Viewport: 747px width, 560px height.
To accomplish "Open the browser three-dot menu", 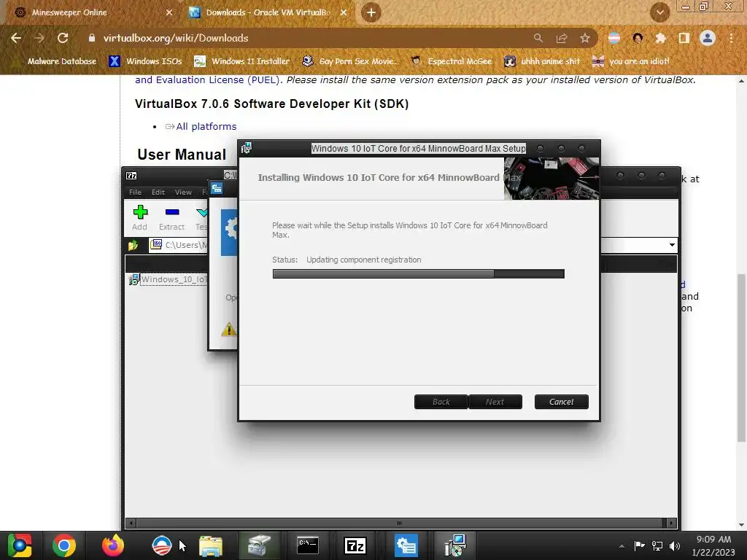I will pyautogui.click(x=731, y=38).
